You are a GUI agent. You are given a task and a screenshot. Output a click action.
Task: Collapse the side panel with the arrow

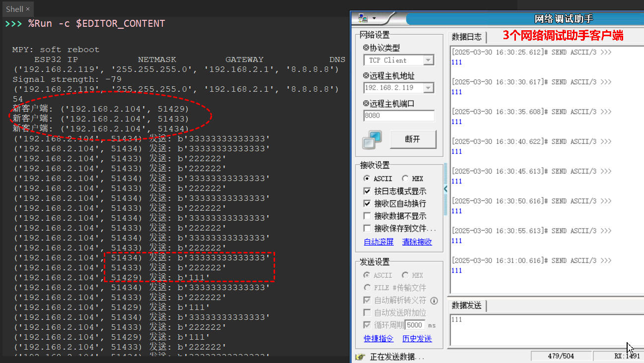coord(446,189)
